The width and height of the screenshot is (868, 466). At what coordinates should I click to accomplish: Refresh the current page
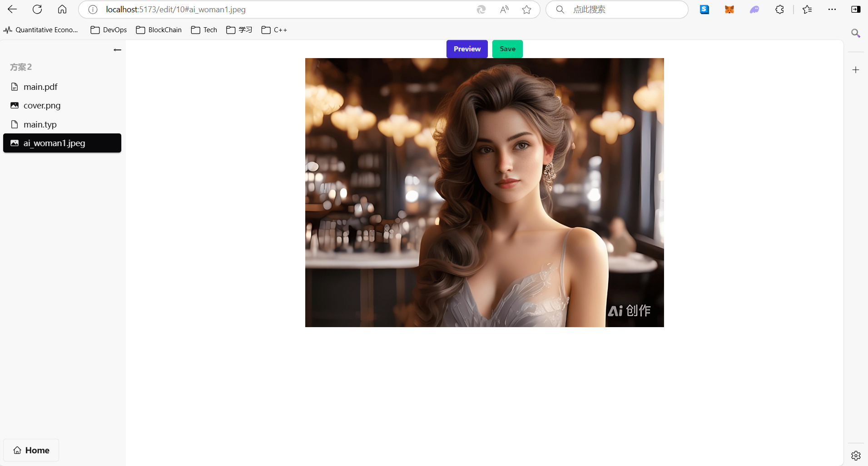tap(37, 9)
